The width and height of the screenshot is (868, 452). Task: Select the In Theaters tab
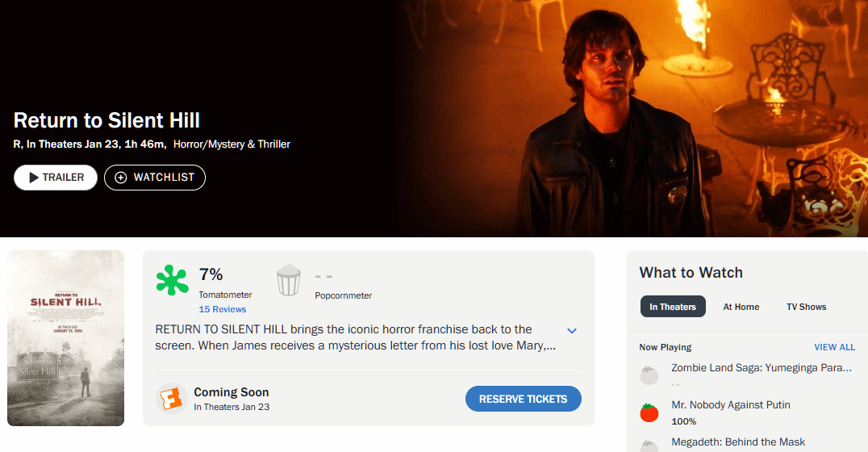673,307
